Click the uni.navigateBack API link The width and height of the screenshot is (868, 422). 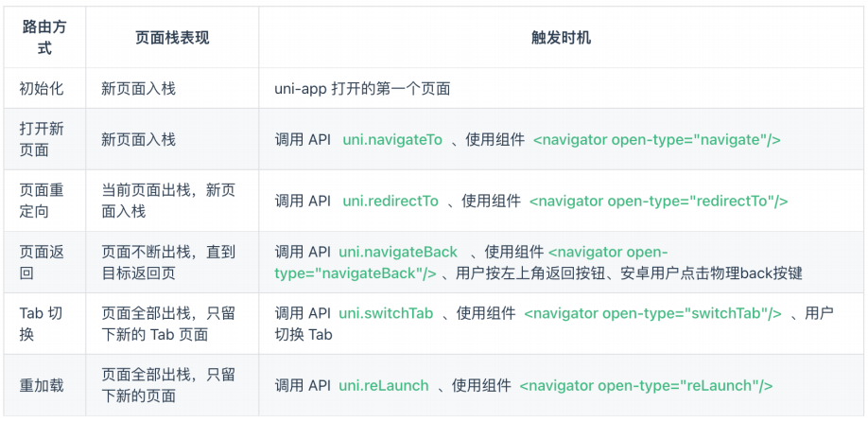(x=397, y=252)
